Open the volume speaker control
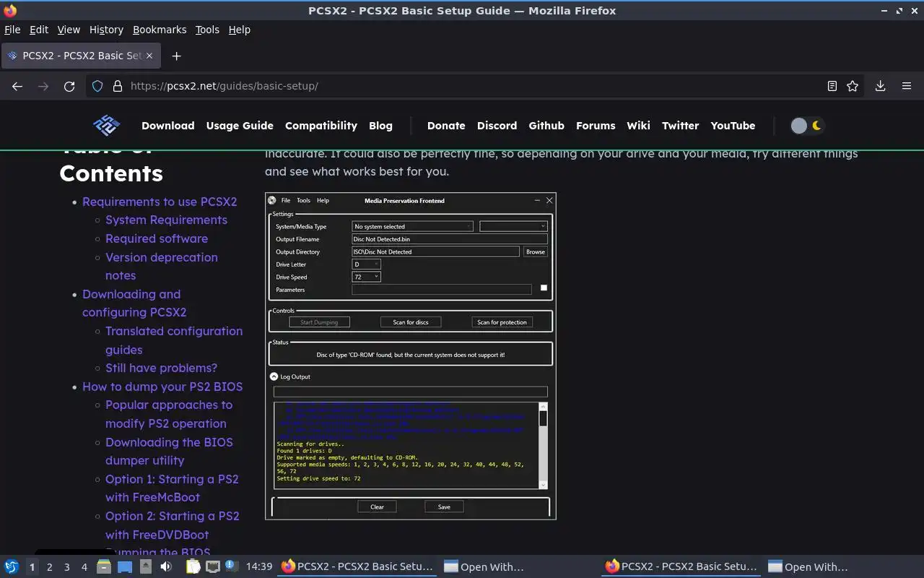This screenshot has width=924, height=578. click(x=166, y=567)
